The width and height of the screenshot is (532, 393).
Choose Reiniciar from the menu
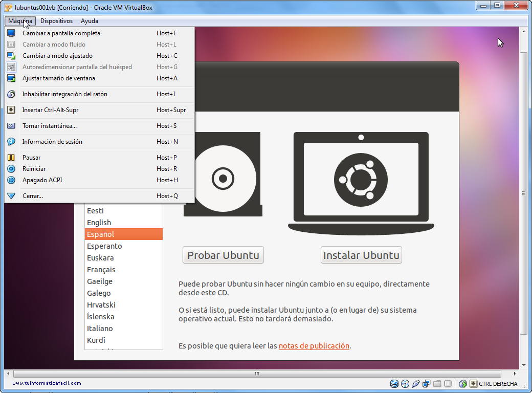point(99,169)
